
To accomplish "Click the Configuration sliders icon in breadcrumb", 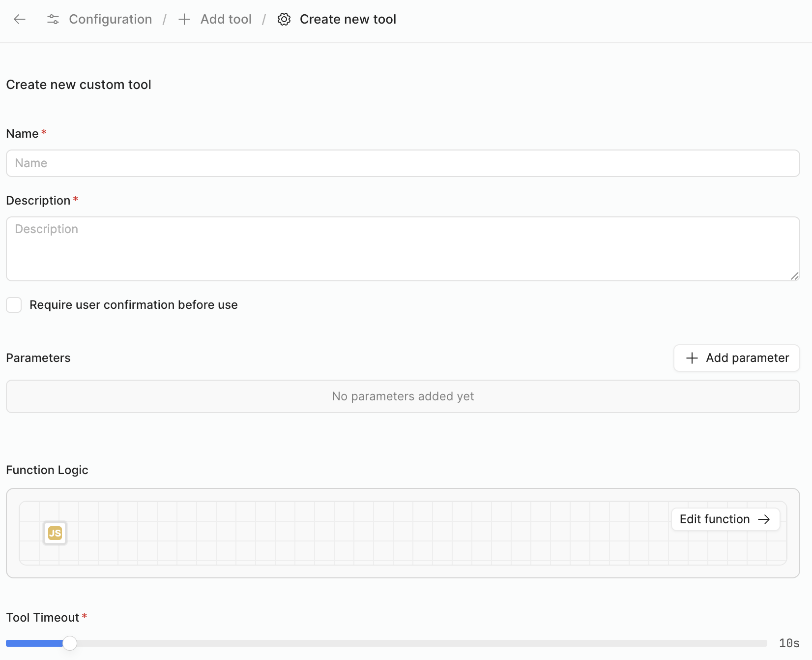I will [x=53, y=19].
